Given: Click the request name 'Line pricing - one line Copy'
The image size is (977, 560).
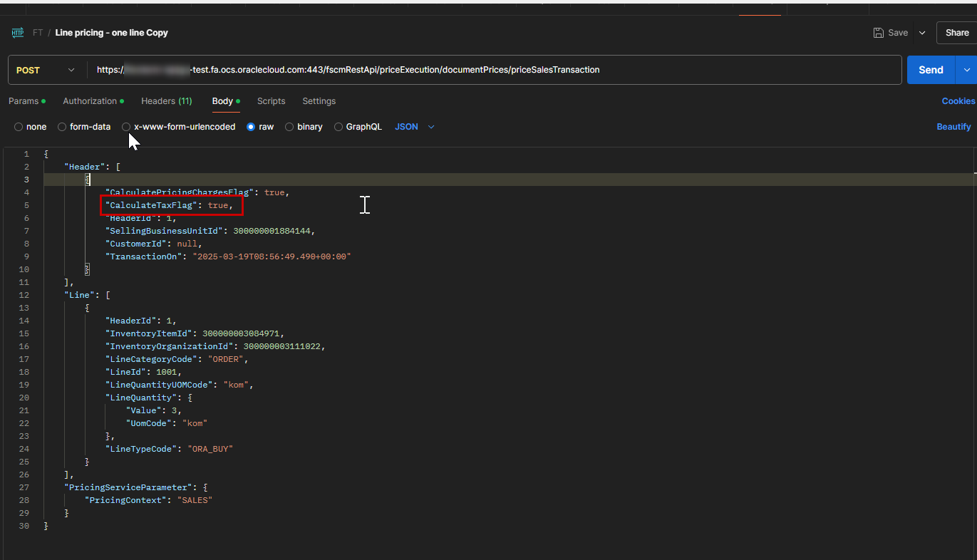Looking at the screenshot, I should click(x=111, y=33).
